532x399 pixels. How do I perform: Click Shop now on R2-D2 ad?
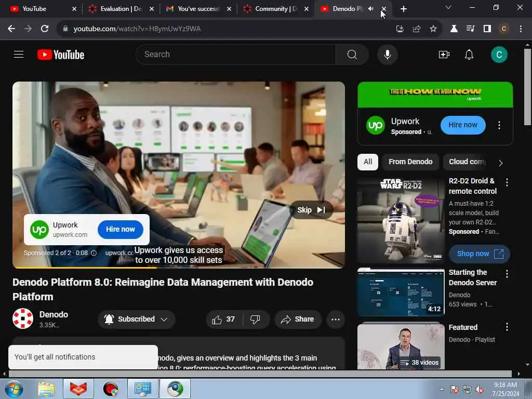478,254
